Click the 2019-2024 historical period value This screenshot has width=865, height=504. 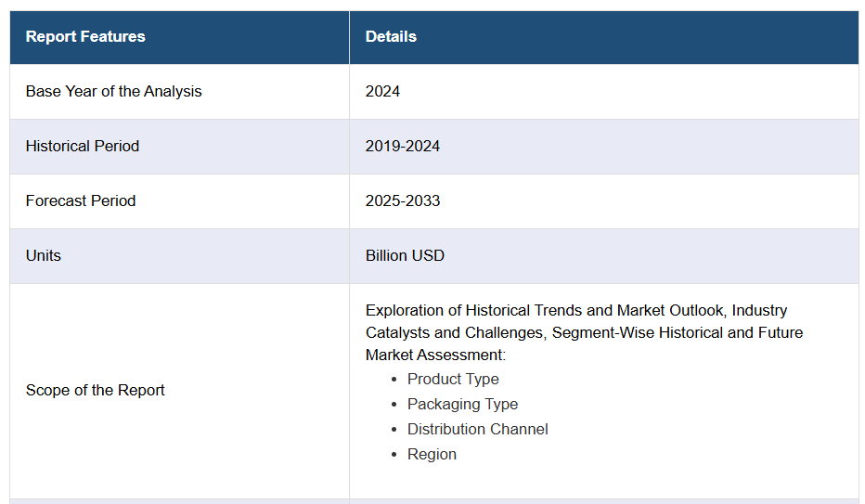pyautogui.click(x=403, y=147)
